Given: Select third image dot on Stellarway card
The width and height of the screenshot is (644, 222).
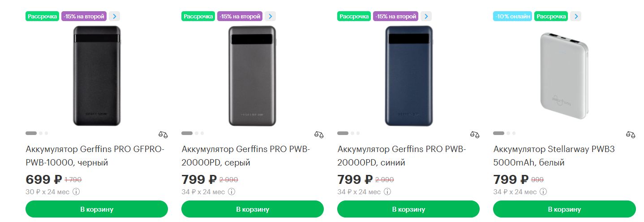Looking at the screenshot, I should coord(514,133).
